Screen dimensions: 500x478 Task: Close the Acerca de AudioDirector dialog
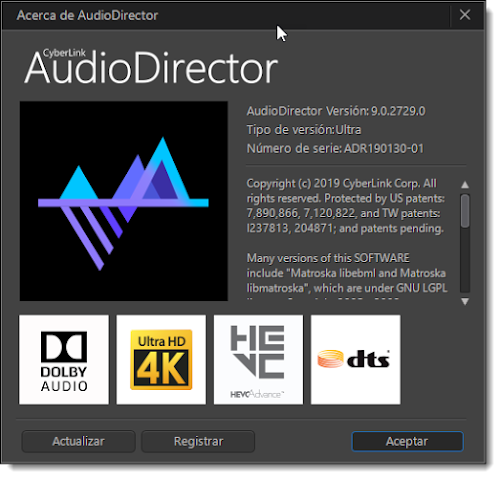(465, 15)
